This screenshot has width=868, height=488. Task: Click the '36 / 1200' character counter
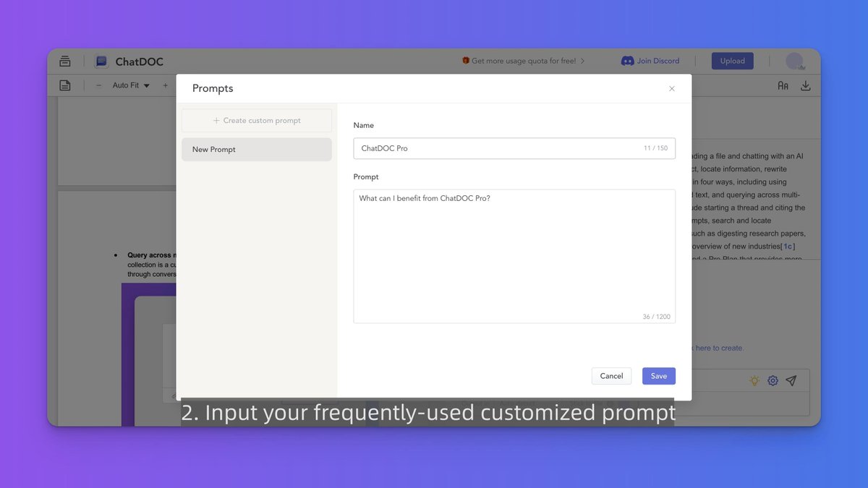click(656, 317)
